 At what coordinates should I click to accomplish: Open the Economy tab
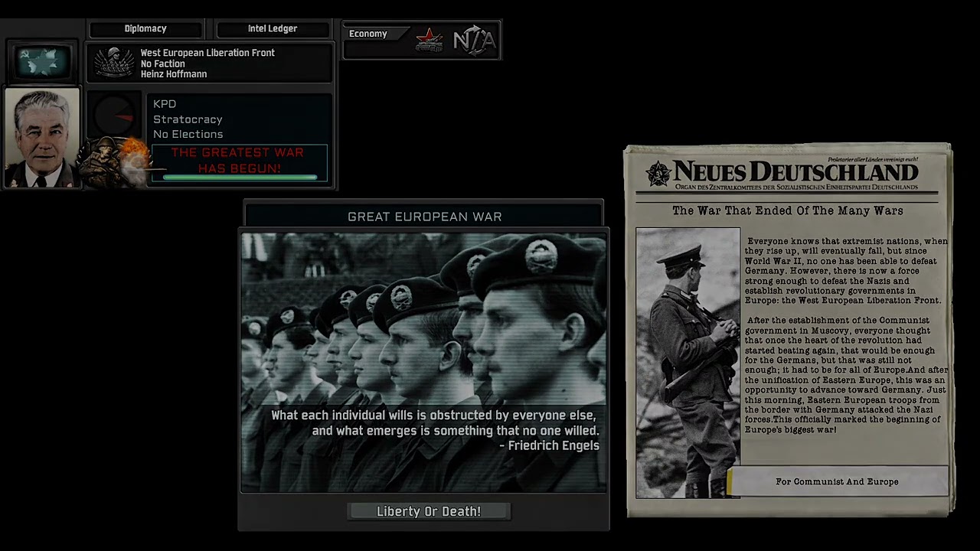tap(368, 34)
